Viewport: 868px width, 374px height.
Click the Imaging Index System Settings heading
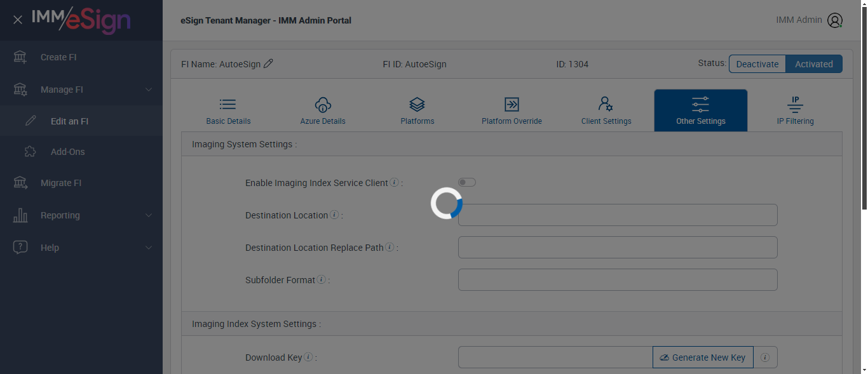coord(257,324)
